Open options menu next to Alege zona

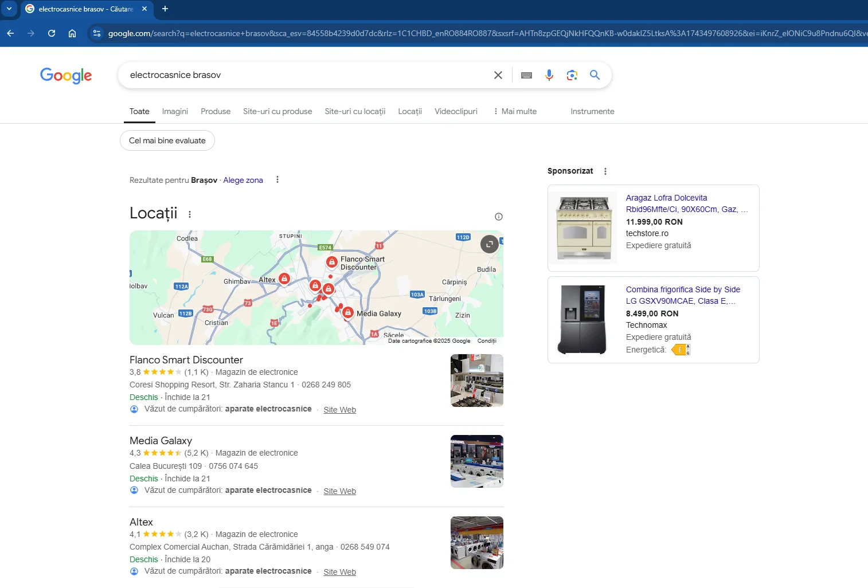click(277, 180)
